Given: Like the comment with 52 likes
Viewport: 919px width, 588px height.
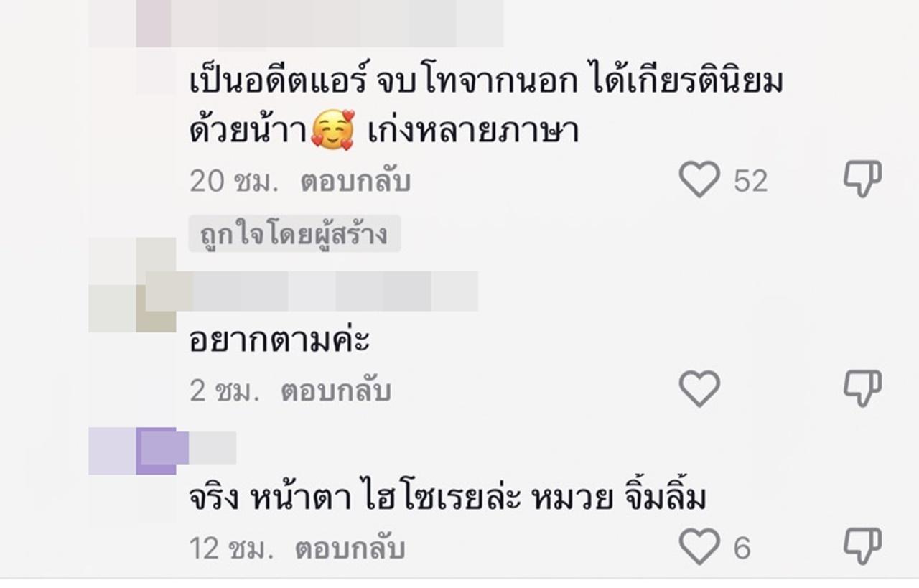Looking at the screenshot, I should coord(699,179).
